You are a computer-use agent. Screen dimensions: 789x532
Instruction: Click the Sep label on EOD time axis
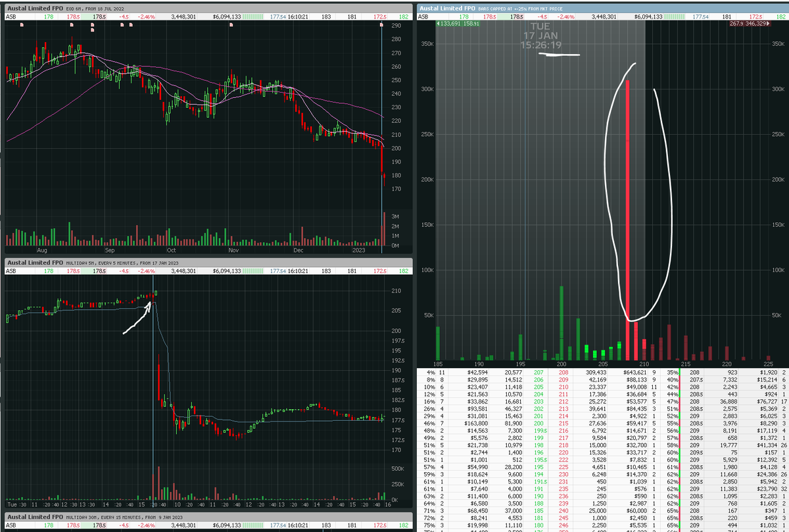click(x=109, y=251)
